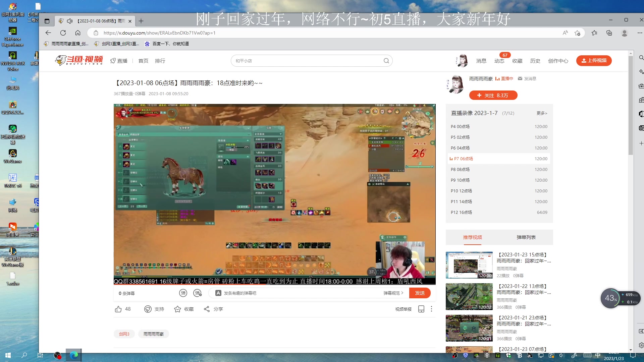Open 创作中心
This screenshot has height=362, width=644.
point(558,61)
